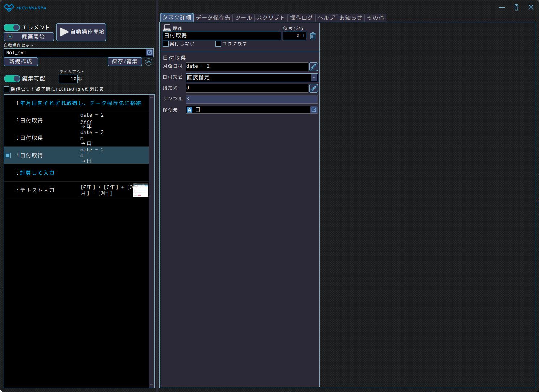The image size is (539, 392).
Task: Click the 保存/編集 button
Action: point(124,62)
